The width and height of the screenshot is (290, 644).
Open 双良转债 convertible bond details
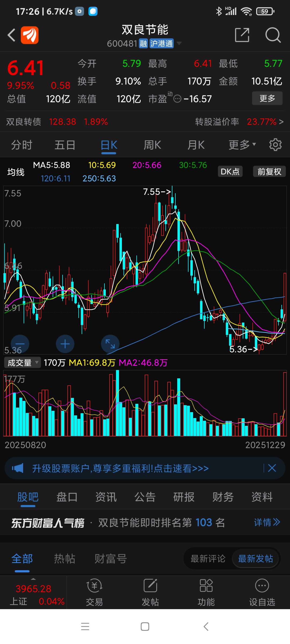point(57,122)
